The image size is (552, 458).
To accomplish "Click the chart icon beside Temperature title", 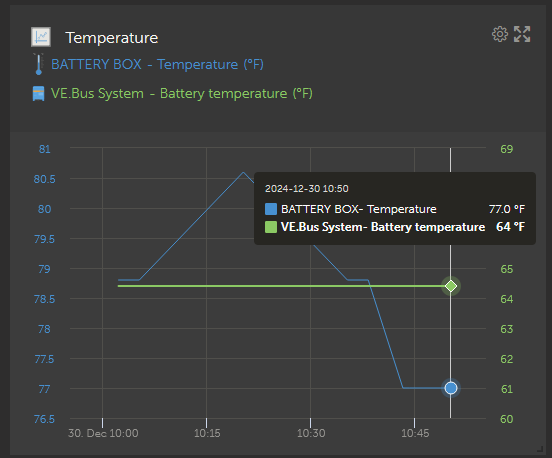I will click(x=41, y=37).
